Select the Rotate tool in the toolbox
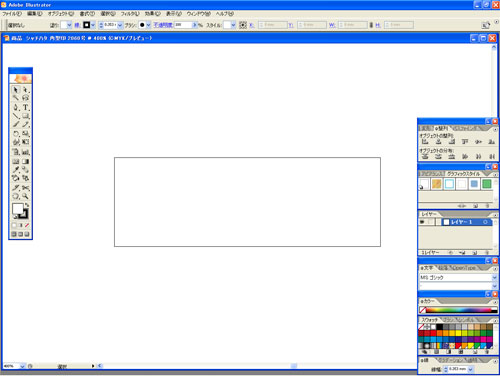500x376 pixels. point(16,134)
